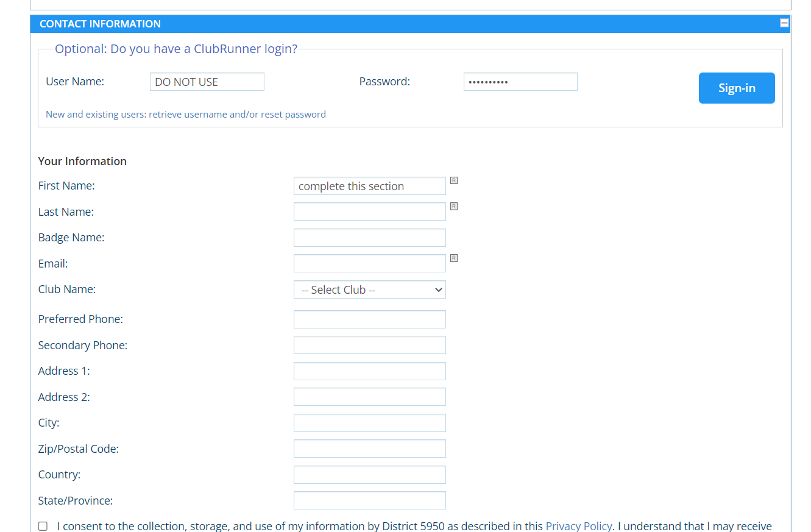Focus the Password field
Viewport: 811px width, 532px height.
[520, 82]
